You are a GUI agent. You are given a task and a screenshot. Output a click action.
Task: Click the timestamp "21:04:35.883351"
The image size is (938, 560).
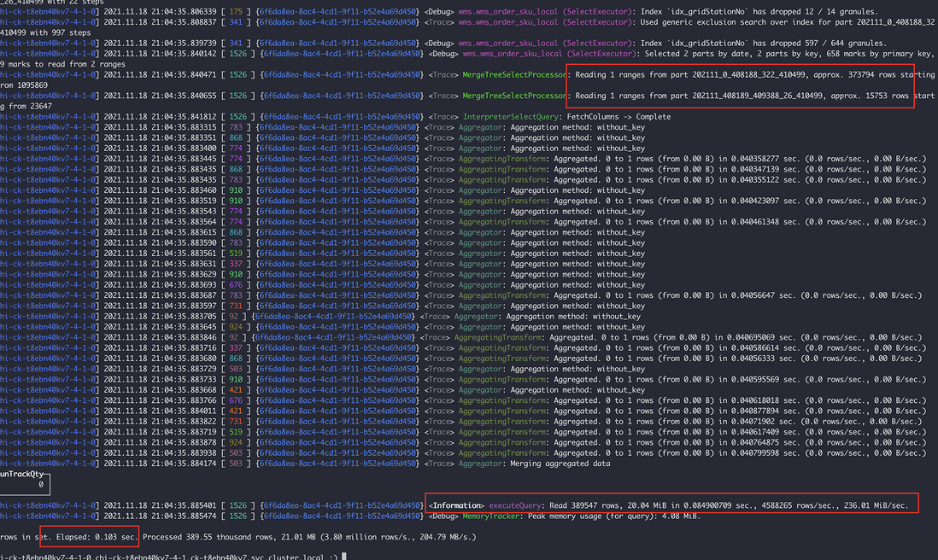(x=183, y=137)
